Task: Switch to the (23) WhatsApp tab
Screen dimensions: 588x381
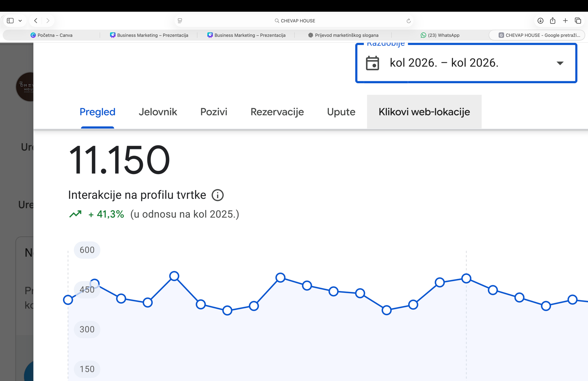Action: pos(440,35)
